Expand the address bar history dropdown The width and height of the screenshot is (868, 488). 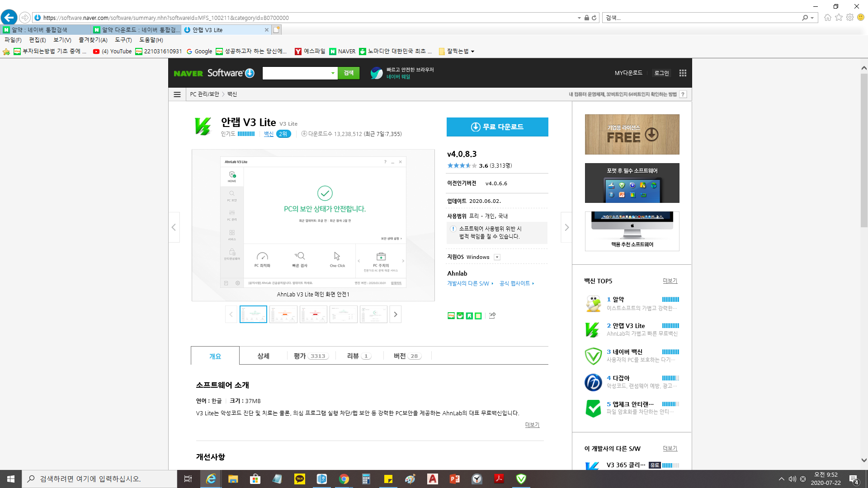(x=579, y=18)
